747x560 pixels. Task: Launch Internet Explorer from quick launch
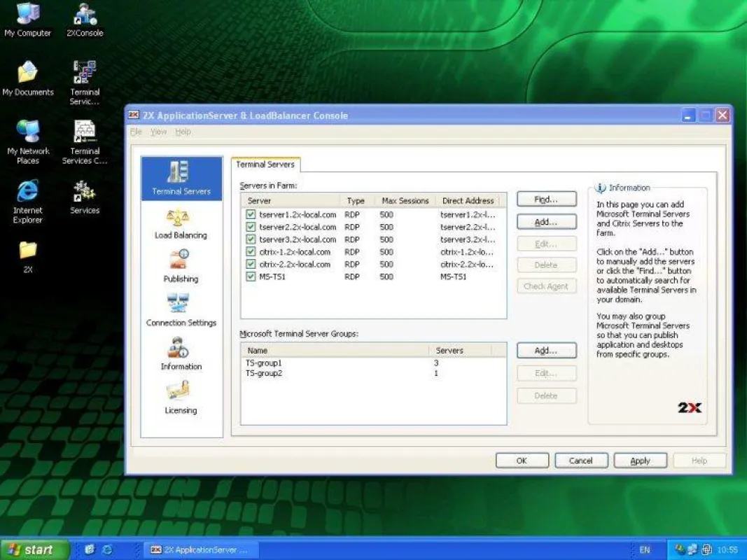pyautogui.click(x=107, y=549)
